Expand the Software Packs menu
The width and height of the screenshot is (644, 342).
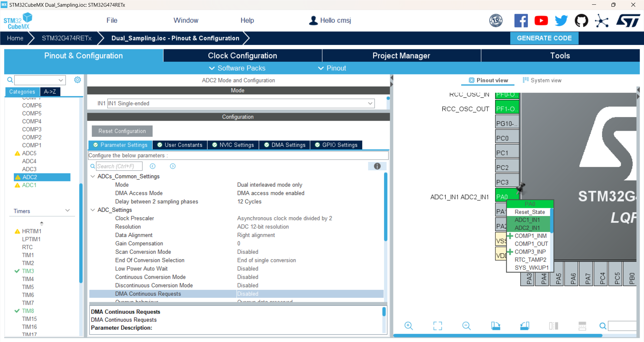point(237,68)
